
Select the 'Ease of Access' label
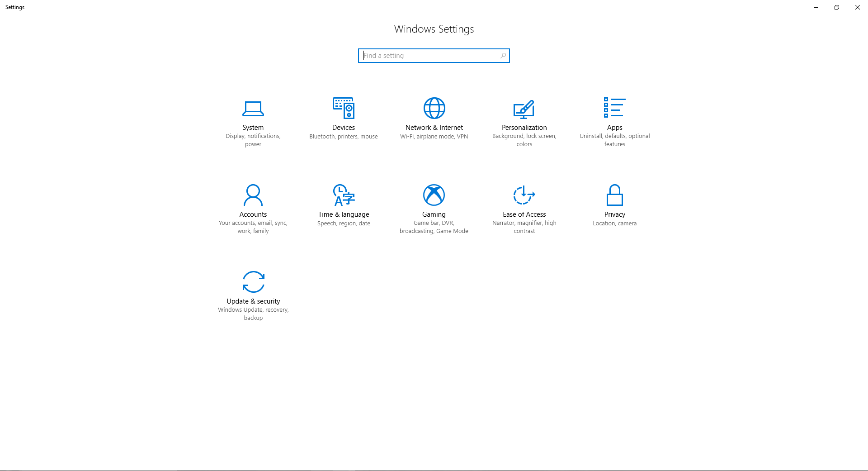pyautogui.click(x=524, y=214)
